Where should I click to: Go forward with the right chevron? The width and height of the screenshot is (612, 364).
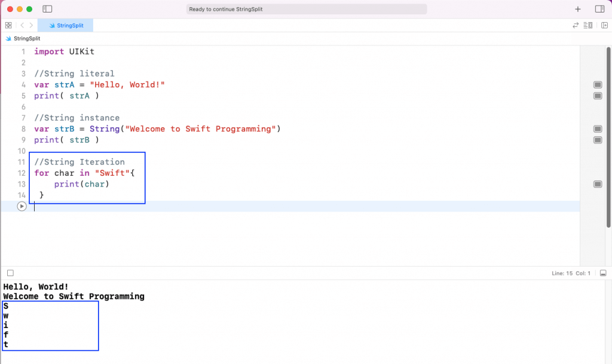click(x=31, y=25)
